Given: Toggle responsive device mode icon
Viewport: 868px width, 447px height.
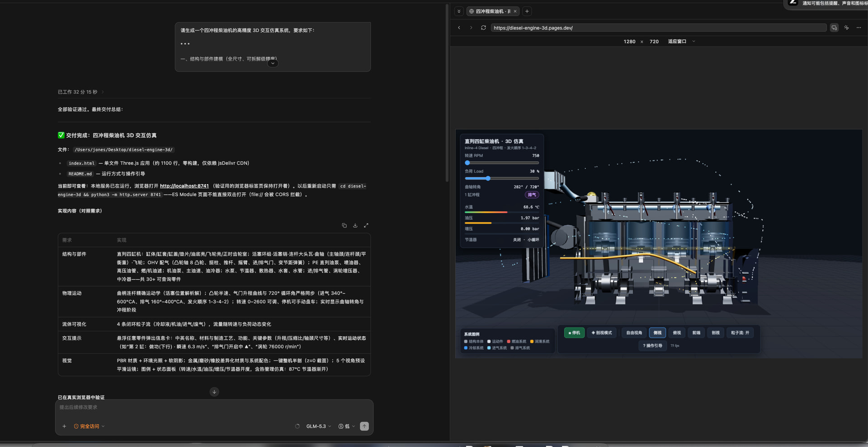Looking at the screenshot, I should pyautogui.click(x=834, y=28).
